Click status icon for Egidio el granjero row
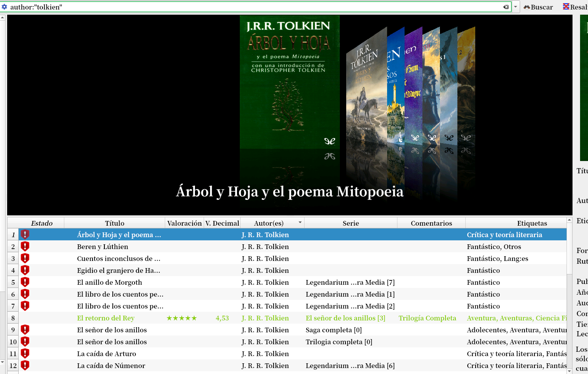 [25, 270]
